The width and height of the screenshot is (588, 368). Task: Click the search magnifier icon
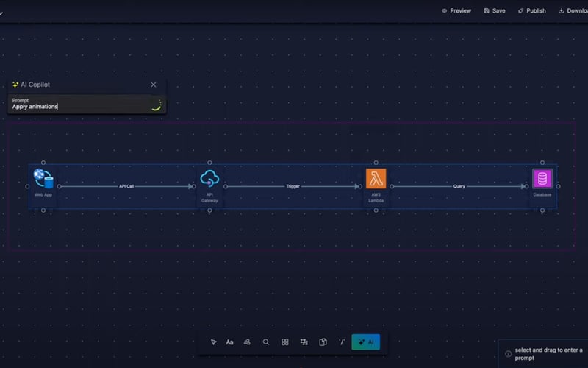(266, 342)
